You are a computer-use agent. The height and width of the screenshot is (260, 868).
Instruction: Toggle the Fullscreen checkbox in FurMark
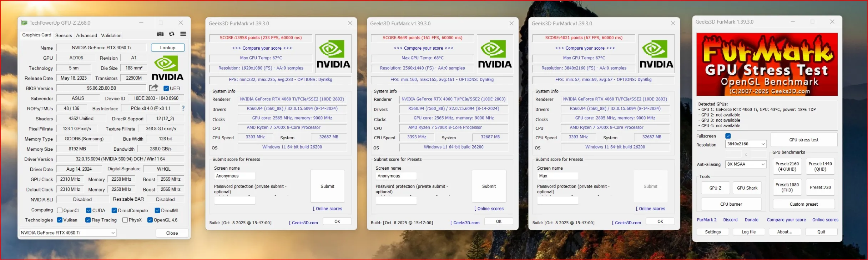pos(728,136)
